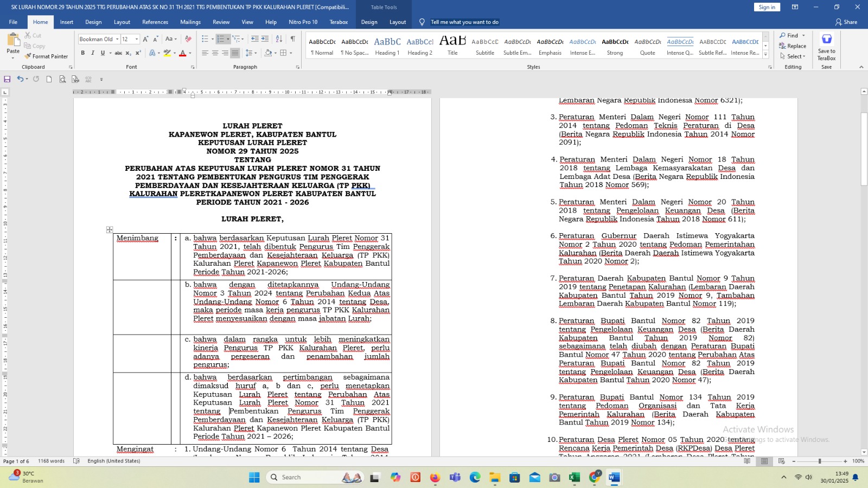The width and height of the screenshot is (868, 488).
Task: Click the Tell me lightbulb icon
Action: coord(422,22)
